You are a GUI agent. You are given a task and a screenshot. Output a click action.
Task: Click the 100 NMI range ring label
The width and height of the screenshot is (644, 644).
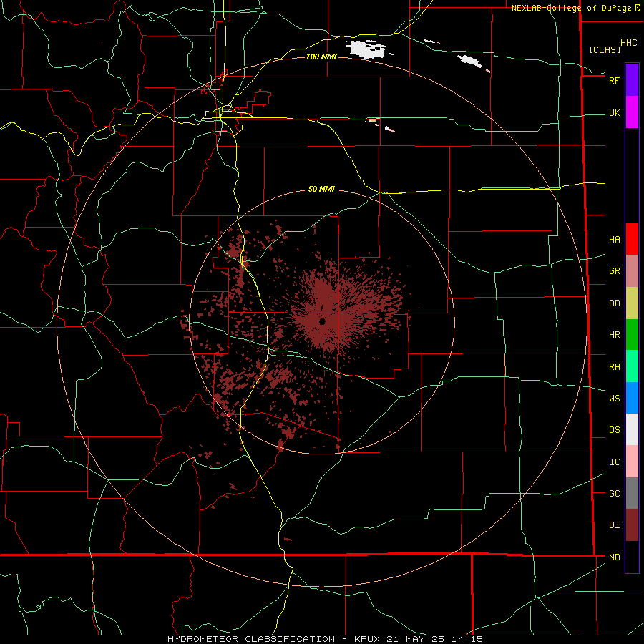[x=321, y=57]
